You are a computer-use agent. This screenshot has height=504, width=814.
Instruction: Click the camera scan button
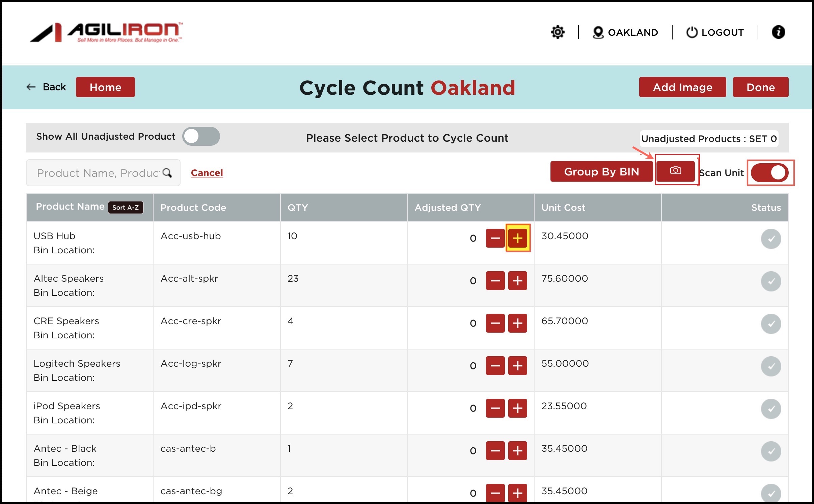tap(675, 171)
